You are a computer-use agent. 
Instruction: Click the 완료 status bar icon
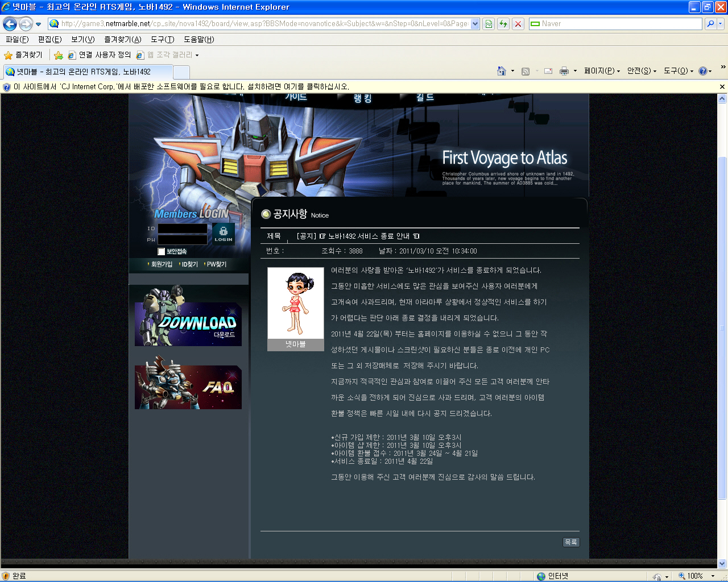6,576
